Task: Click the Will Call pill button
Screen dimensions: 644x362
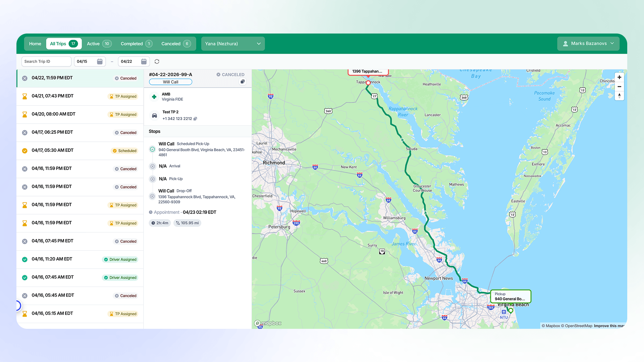Action: click(x=170, y=82)
